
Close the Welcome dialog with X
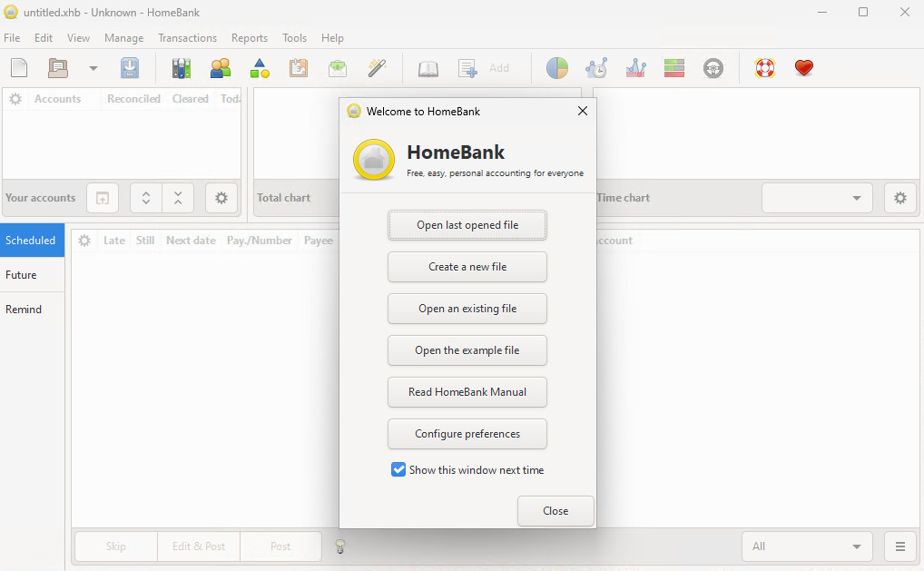coord(583,111)
